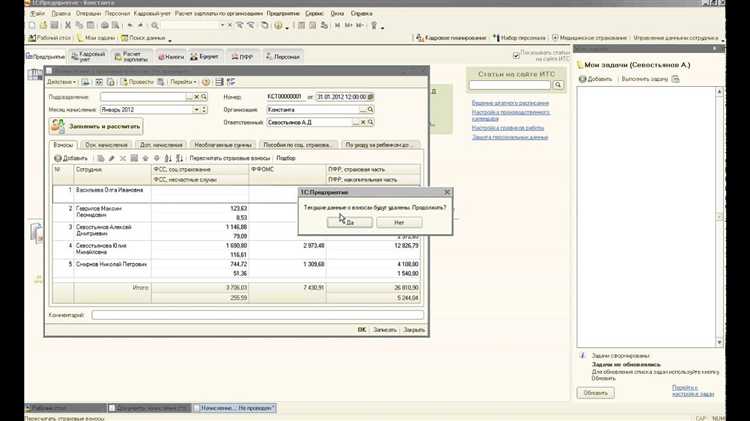Open the Защита персональных данных link
The height and width of the screenshot is (421, 750).
510,137
